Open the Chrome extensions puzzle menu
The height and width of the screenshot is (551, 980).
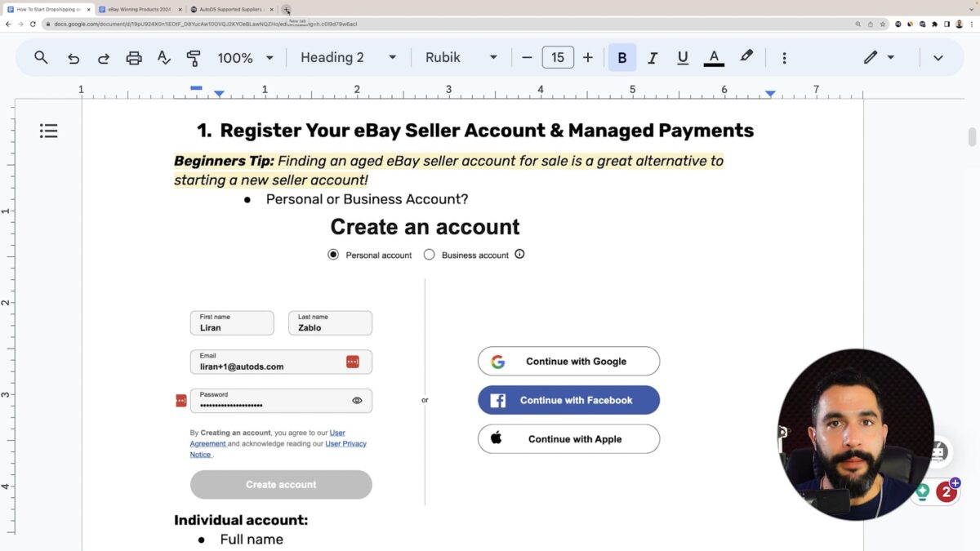pos(933,24)
